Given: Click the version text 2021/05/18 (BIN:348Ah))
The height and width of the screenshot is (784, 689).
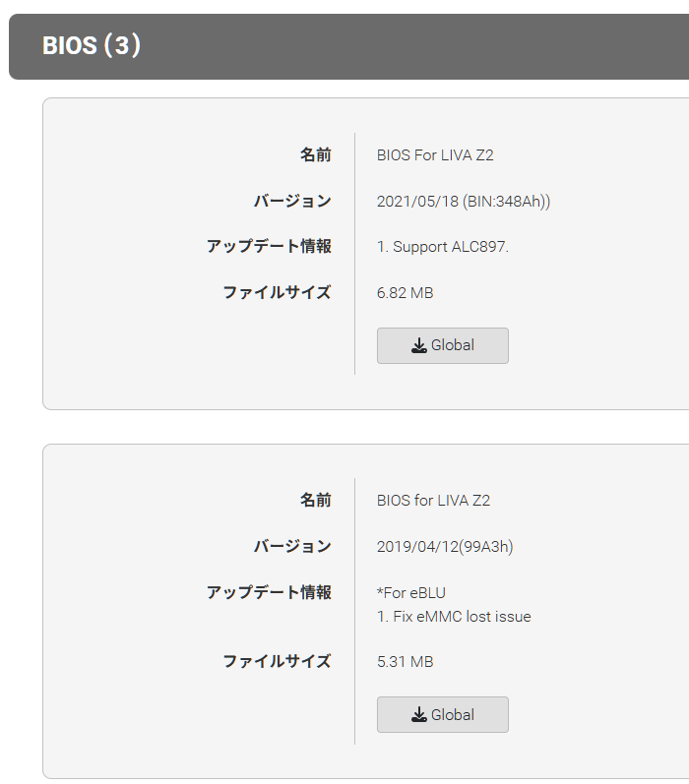Looking at the screenshot, I should [x=464, y=201].
